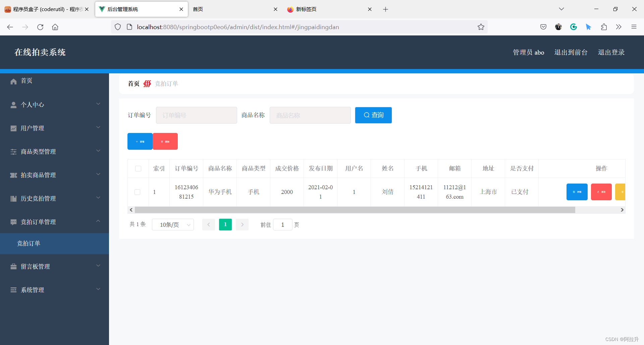Select the 竞拍订单 submenu item
Viewport: 644px width, 345px height.
[x=54, y=244]
